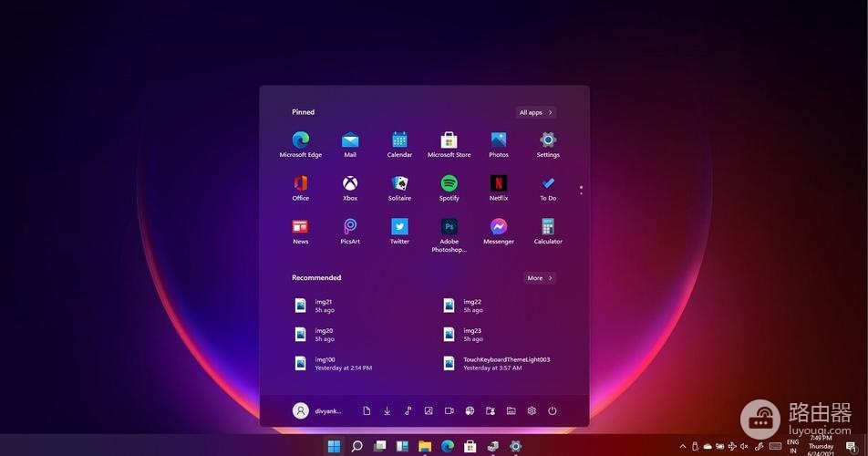
Task: Open the divyank user account menu
Action: (316, 410)
